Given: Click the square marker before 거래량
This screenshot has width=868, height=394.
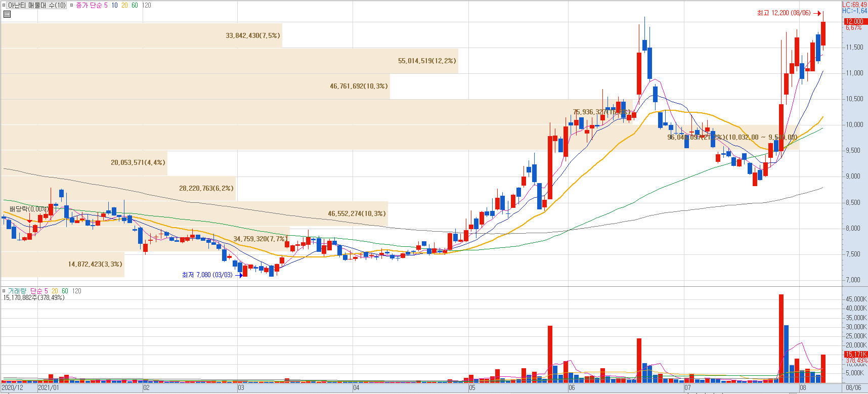Looking at the screenshot, I should point(4,291).
